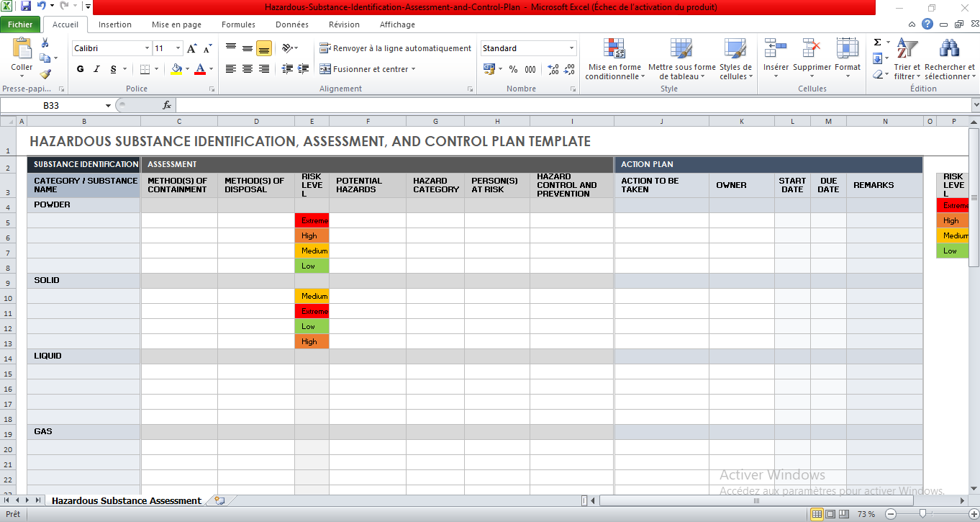
Task: Toggle bottom vertical alignment
Action: coord(264,48)
